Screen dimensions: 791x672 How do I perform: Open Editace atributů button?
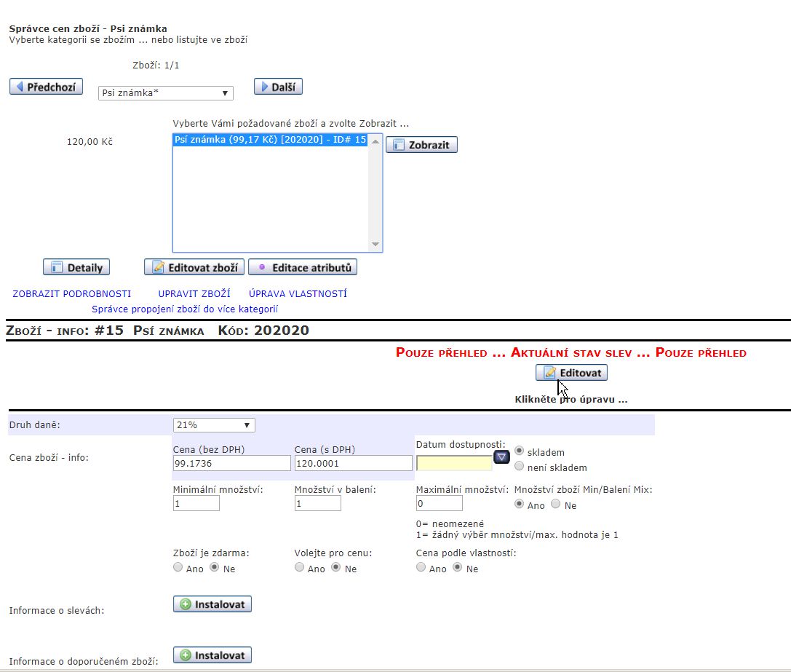pos(303,267)
